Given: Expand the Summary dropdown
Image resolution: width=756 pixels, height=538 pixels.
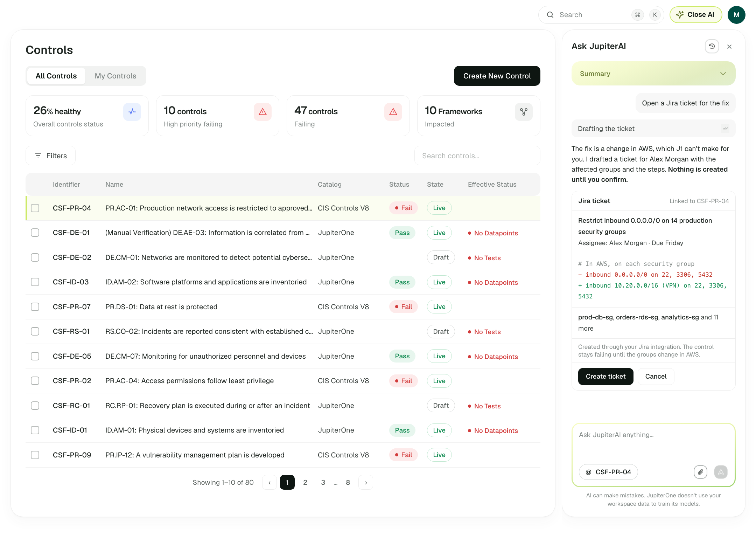Looking at the screenshot, I should pyautogui.click(x=653, y=74).
